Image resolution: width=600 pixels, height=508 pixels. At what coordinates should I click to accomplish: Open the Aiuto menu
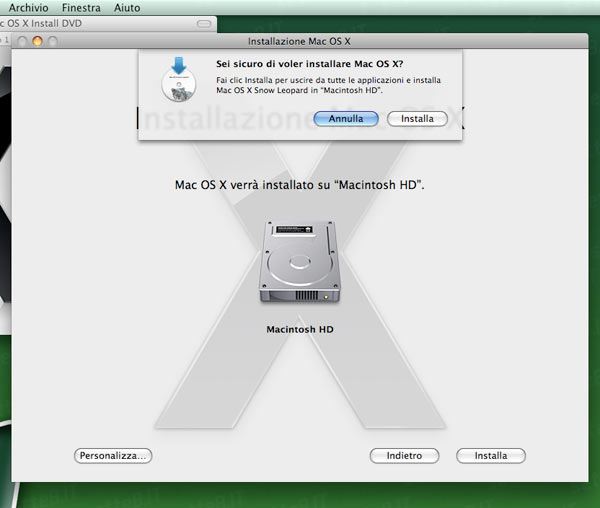coord(127,8)
